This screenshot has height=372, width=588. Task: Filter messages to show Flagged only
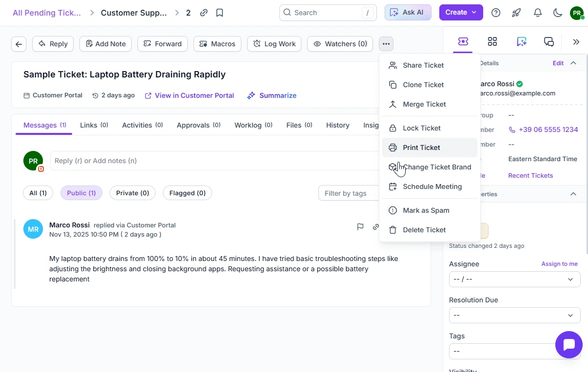coord(187,193)
